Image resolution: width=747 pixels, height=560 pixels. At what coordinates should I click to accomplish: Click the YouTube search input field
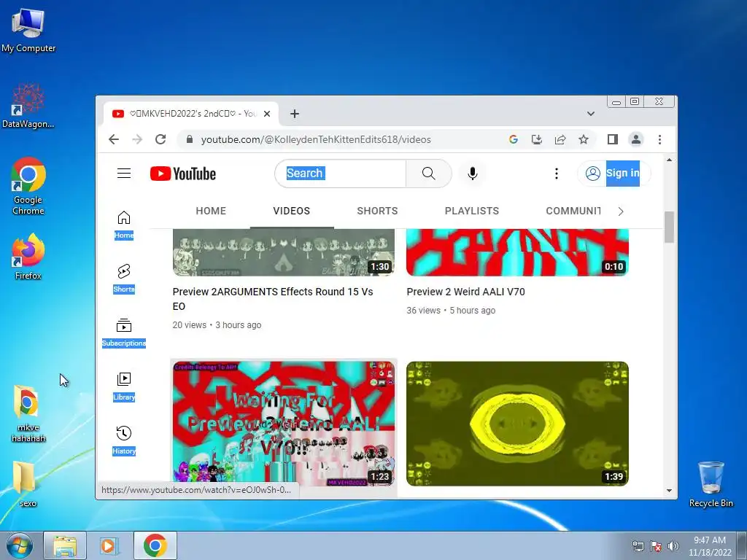coord(340,174)
